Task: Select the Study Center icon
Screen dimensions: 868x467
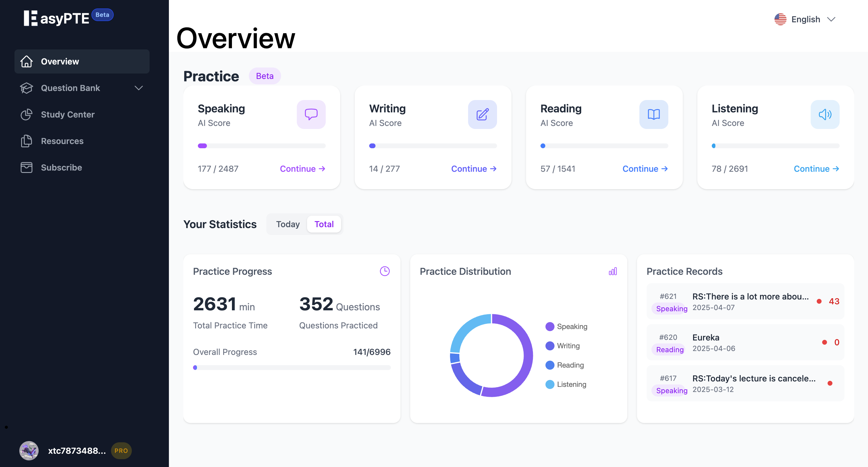Action: (x=27, y=114)
